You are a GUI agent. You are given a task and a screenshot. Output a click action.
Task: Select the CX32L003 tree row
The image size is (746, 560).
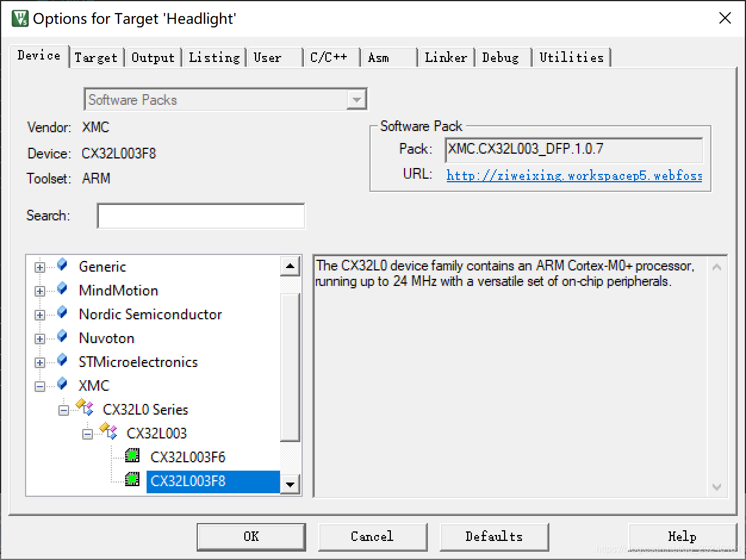pos(157,434)
